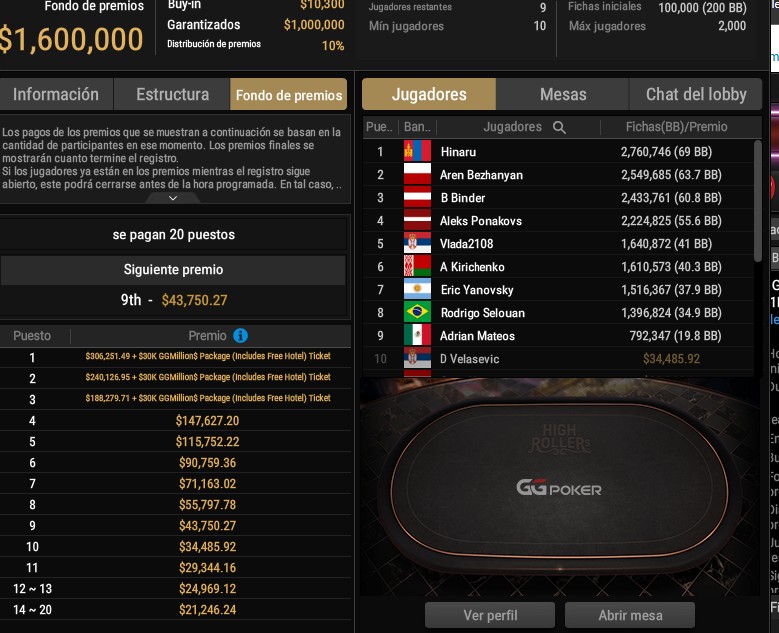Image resolution: width=779 pixels, height=633 pixels.
Task: Click the Abrir mesa button
Action: tap(630, 616)
